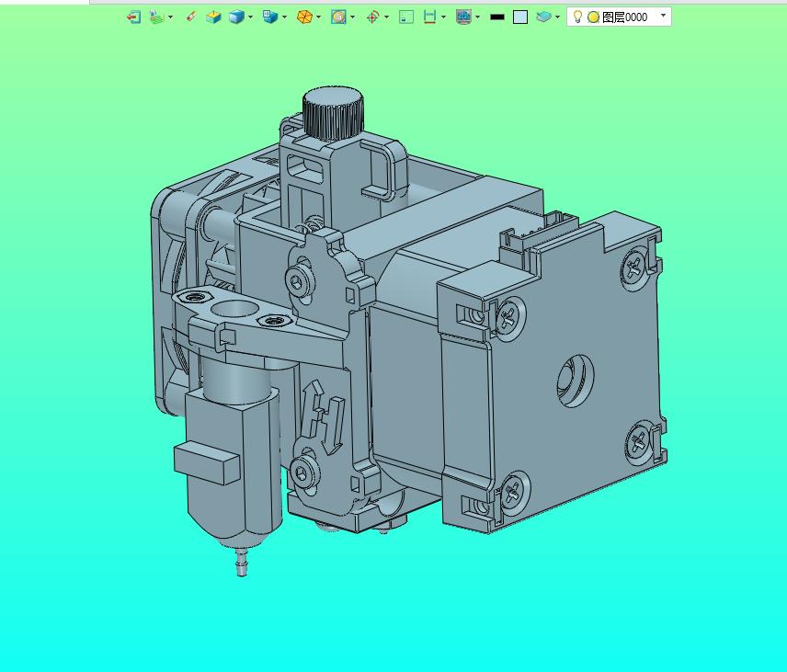This screenshot has height=672, width=787.
Task: Click the light blue fill color swatch
Action: click(x=520, y=17)
